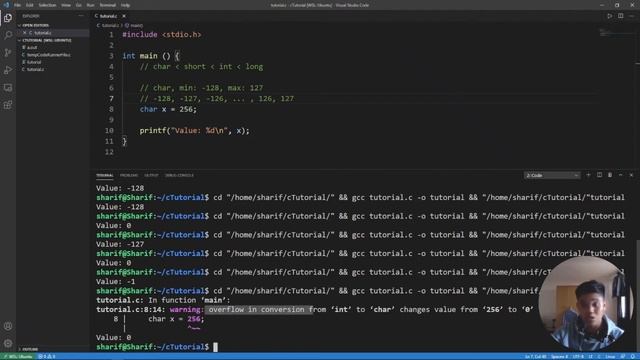Open the Run and Debug view

(8, 70)
